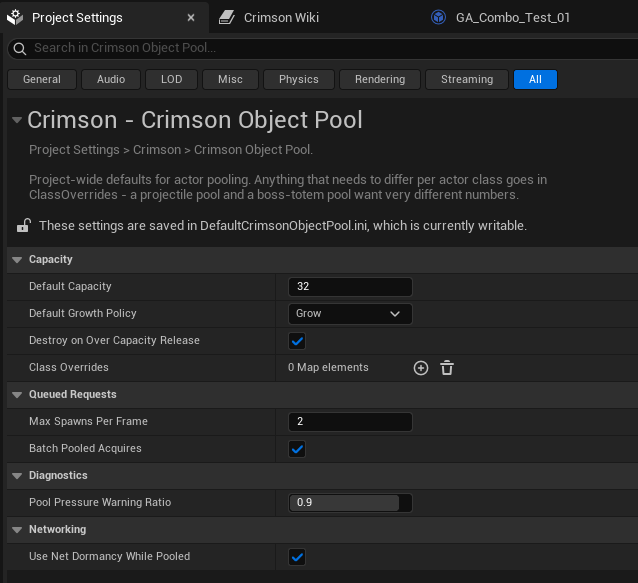Filter by Audio category
This screenshot has height=583, width=638.
click(111, 79)
